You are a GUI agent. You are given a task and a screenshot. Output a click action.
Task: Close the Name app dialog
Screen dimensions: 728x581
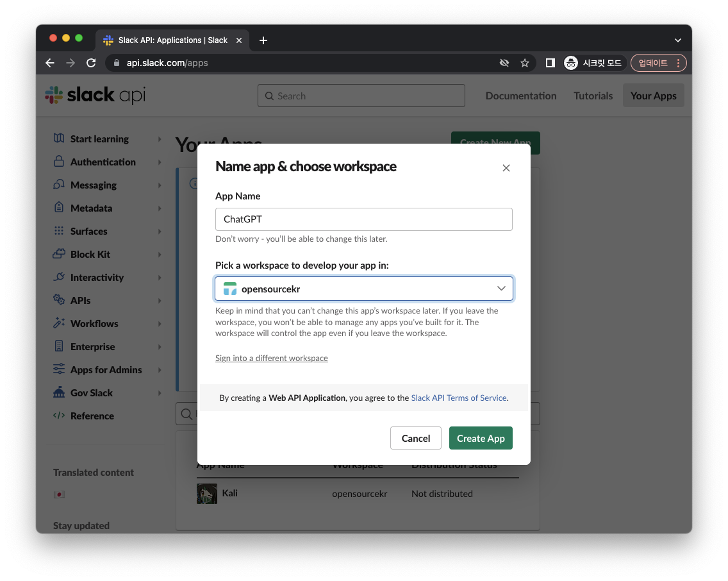(506, 168)
